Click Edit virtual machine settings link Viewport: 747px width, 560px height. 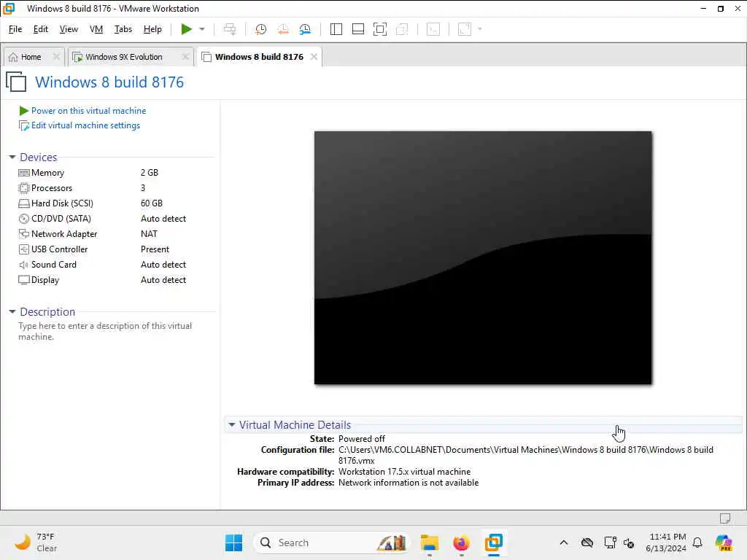(86, 125)
